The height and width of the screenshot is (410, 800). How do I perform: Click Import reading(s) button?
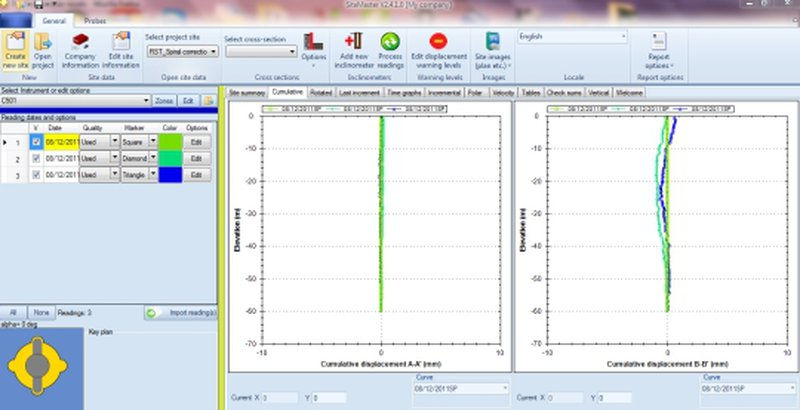coord(181,313)
